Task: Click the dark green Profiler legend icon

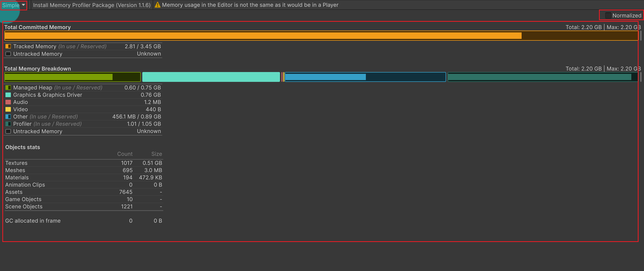Action: pos(8,124)
